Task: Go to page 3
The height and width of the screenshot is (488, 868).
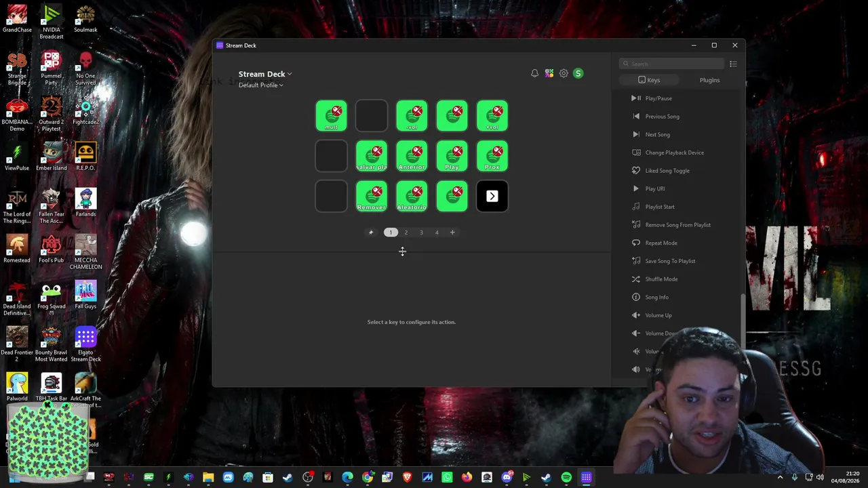Action: (421, 232)
